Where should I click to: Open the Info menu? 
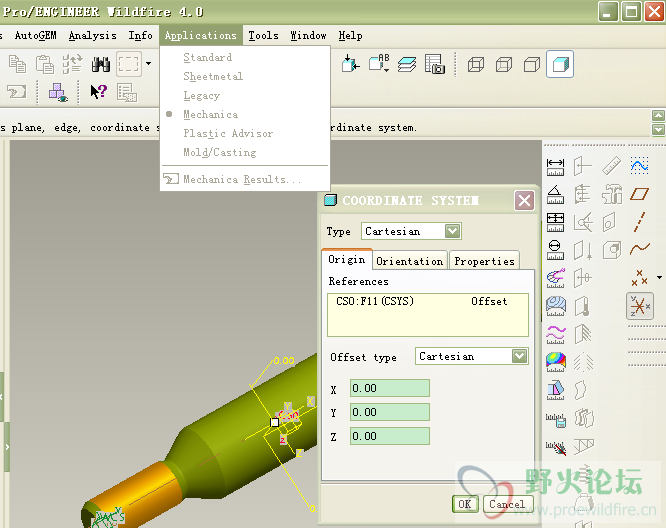pyautogui.click(x=141, y=36)
